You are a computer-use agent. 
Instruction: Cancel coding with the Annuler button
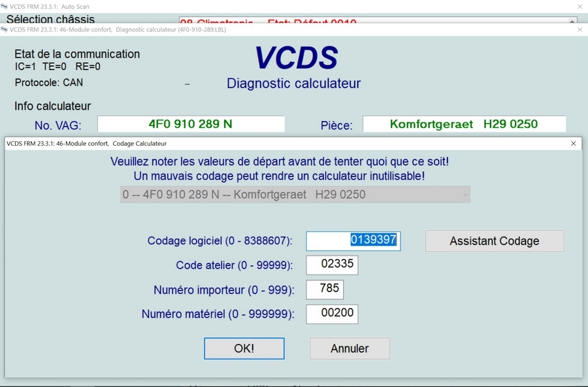click(x=350, y=348)
